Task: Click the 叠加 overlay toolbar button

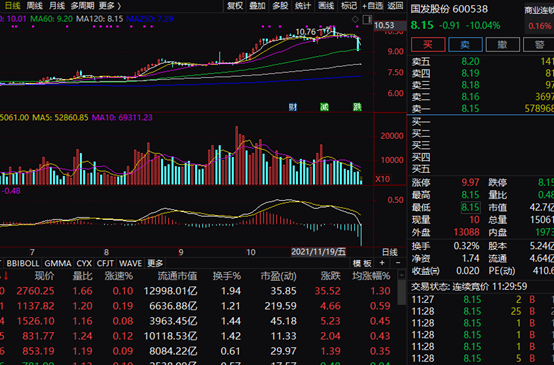Action: pos(258,6)
